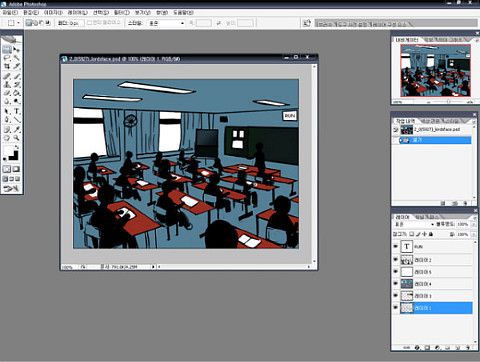Select the Eraser tool
The height and width of the screenshot is (362, 480).
pos(7,93)
